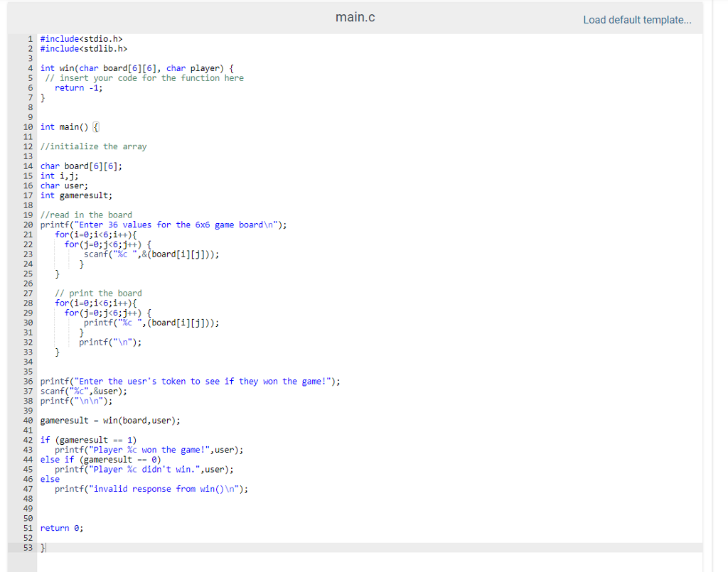Click the printf("\n") statement on line 32
Image resolution: width=728 pixels, height=572 pixels.
(110, 342)
